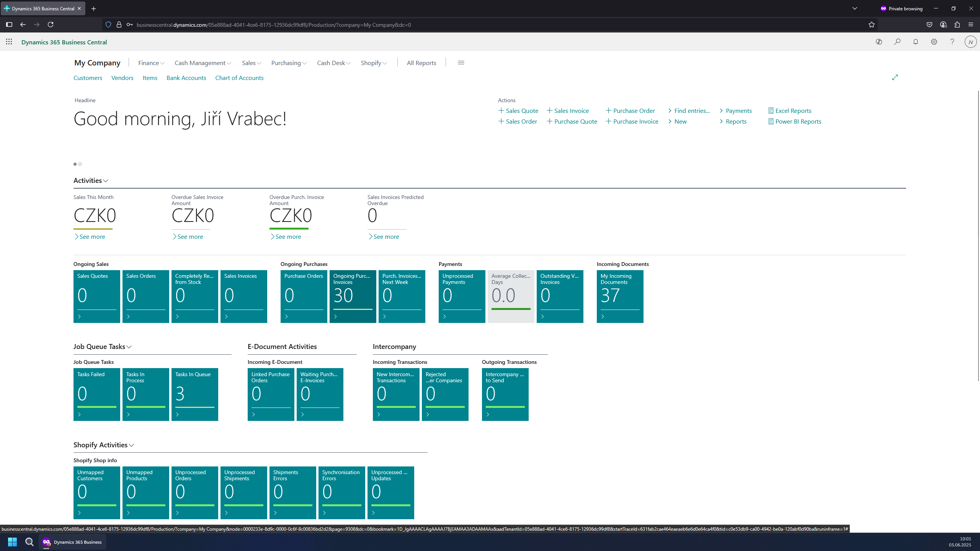Open Bank Accounts link
Image resolution: width=980 pixels, height=551 pixels.
coord(186,78)
